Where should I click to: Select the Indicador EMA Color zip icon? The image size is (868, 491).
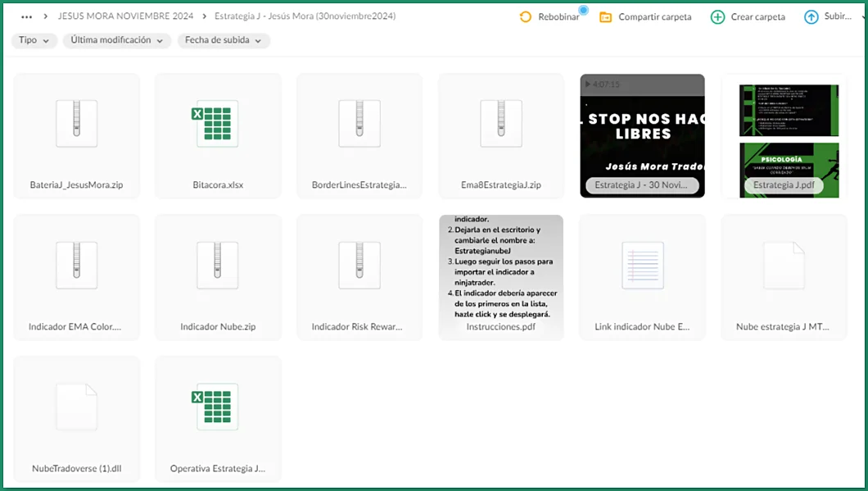[77, 266]
